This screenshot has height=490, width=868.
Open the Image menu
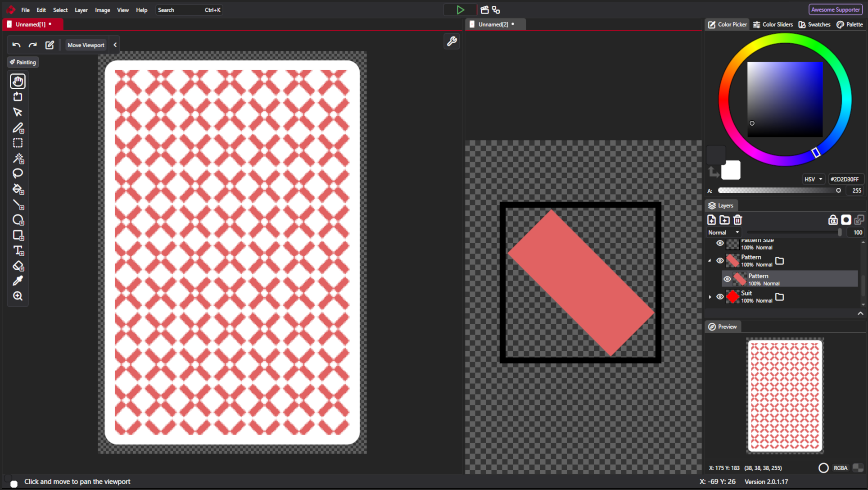[x=102, y=10]
